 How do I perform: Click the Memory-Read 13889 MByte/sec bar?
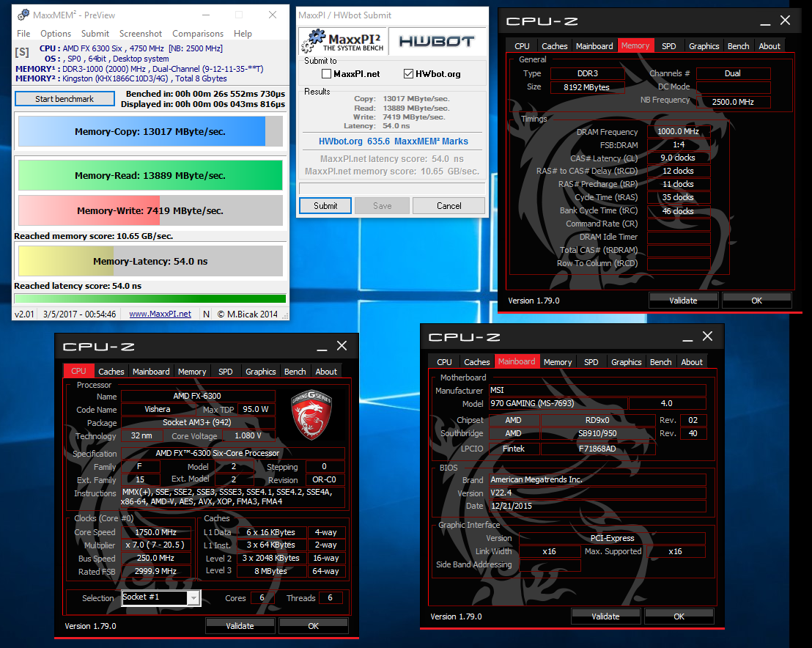click(150, 176)
